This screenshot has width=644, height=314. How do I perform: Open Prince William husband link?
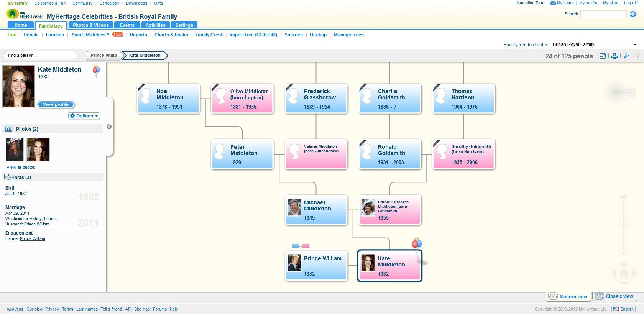(x=36, y=224)
